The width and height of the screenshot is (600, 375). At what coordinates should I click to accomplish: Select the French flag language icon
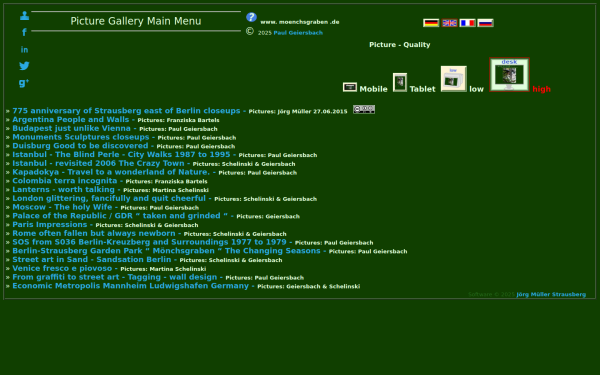(x=467, y=23)
